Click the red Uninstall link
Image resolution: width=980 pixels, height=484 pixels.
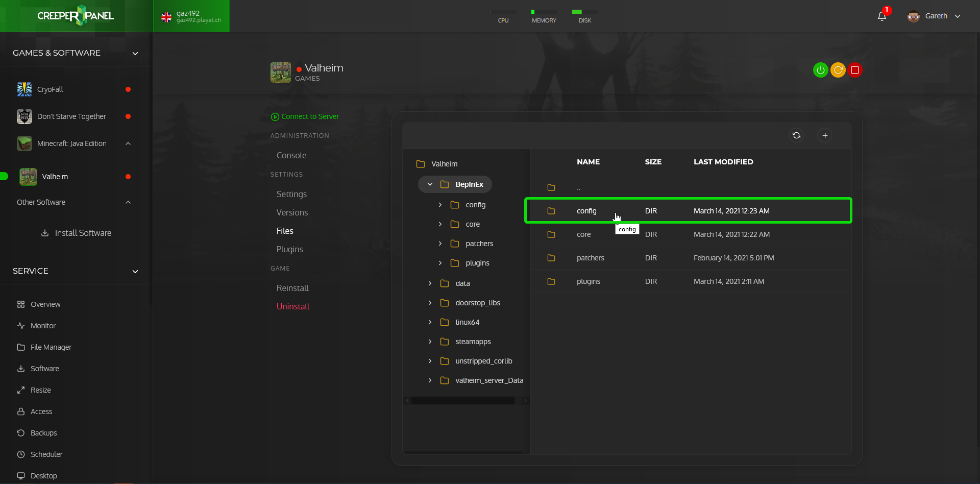point(293,306)
